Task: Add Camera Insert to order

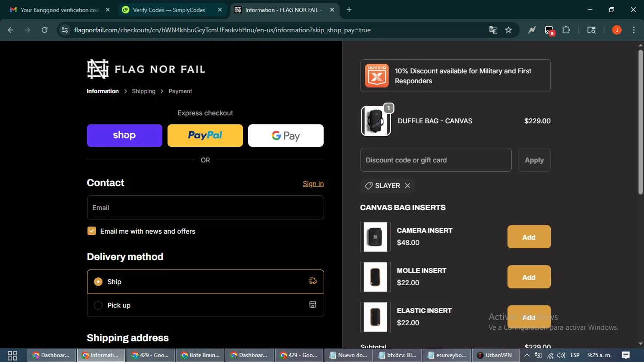Action: click(x=529, y=237)
